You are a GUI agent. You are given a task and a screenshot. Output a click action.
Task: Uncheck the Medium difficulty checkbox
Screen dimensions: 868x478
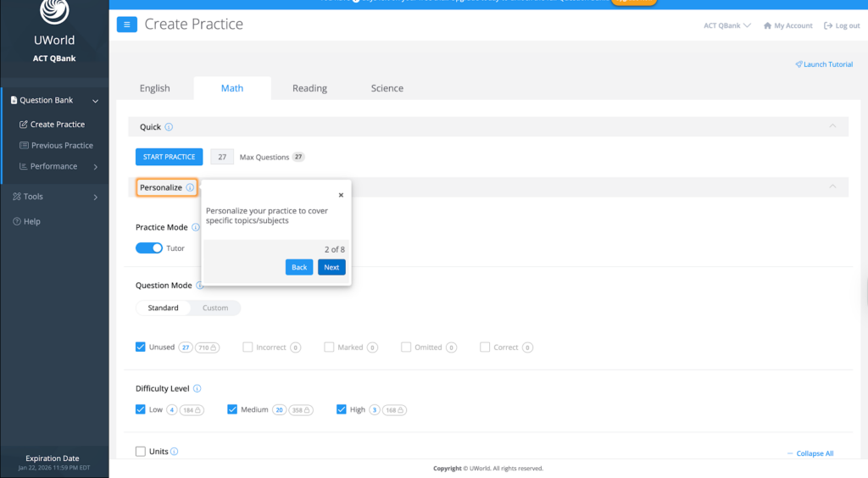pos(232,409)
